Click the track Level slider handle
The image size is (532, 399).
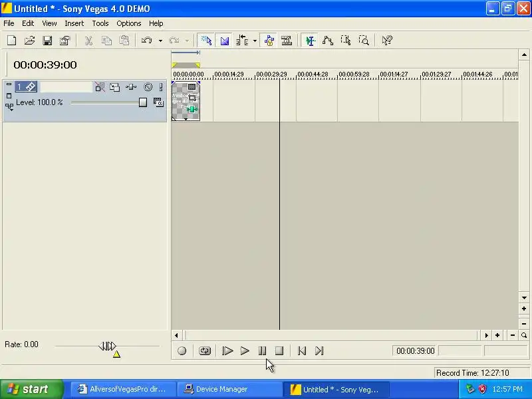(143, 102)
